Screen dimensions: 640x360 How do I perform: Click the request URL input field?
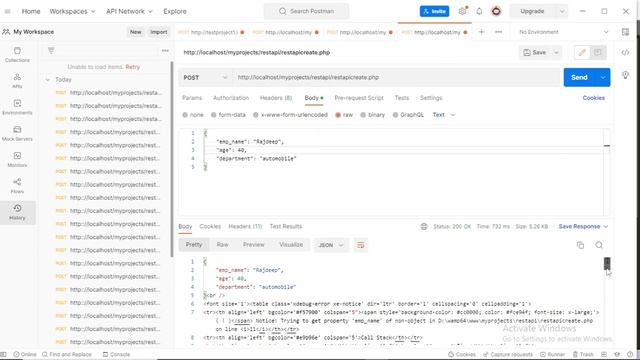396,78
